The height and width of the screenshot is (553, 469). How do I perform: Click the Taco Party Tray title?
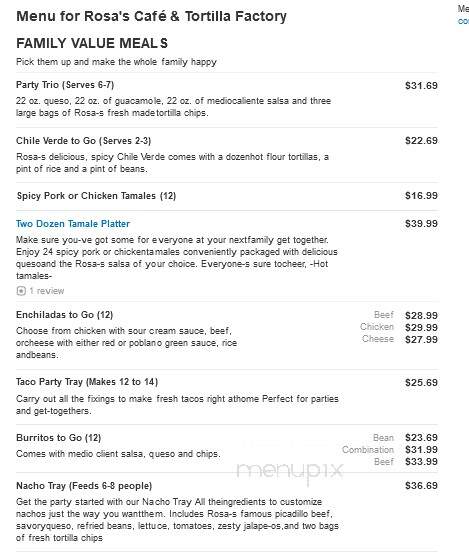point(87,382)
